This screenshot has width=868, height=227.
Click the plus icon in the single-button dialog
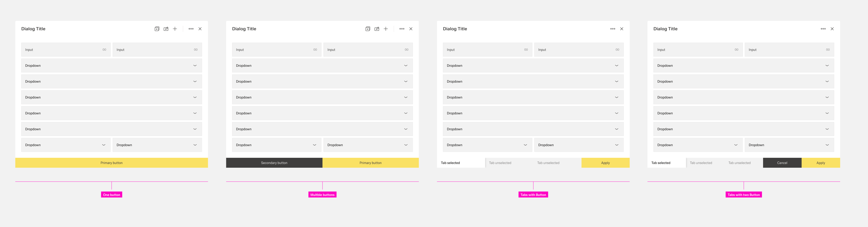175,29
